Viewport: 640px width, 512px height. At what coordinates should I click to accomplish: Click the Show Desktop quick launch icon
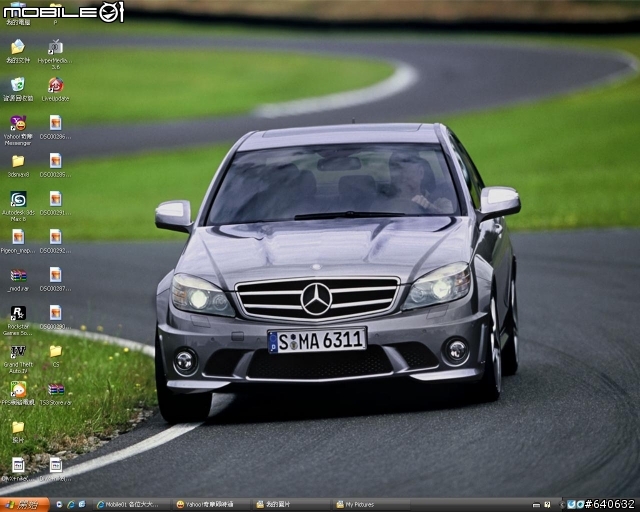point(82,505)
